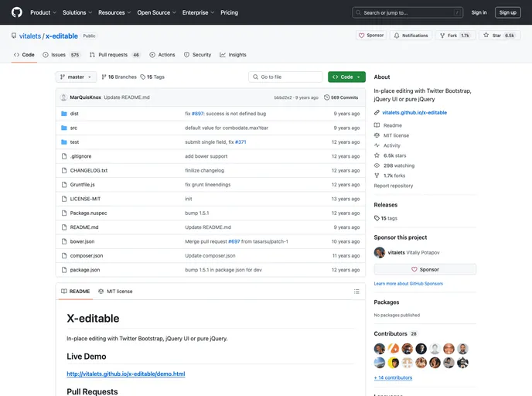Open the Resources dropdown
532x396 pixels.
(114, 12)
